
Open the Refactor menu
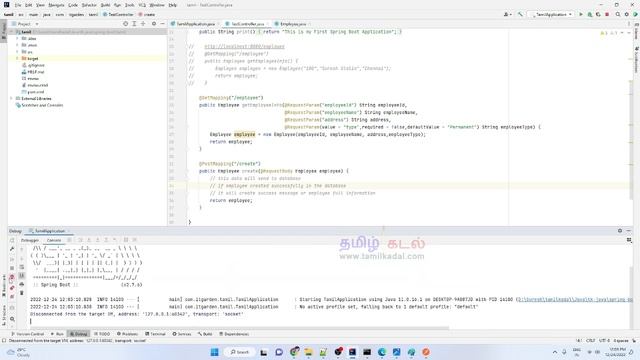[x=89, y=5]
